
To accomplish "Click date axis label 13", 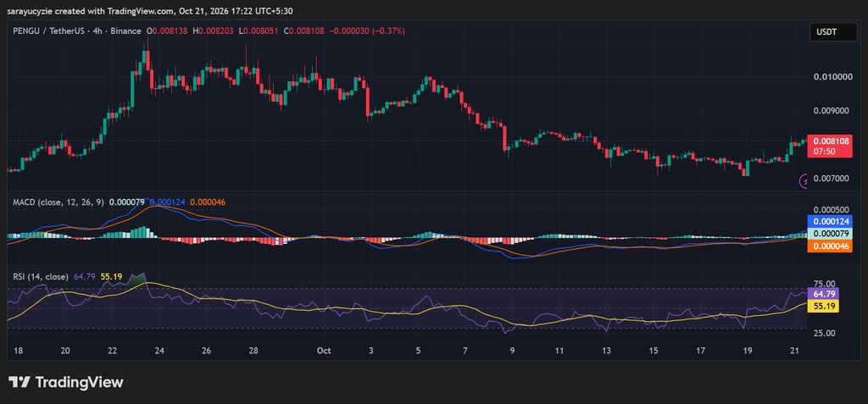I will [x=607, y=351].
